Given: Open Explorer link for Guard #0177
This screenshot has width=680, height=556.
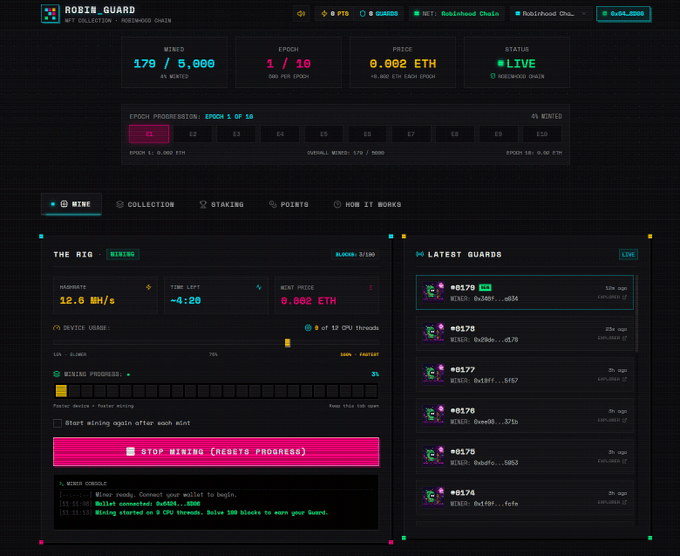Looking at the screenshot, I should point(612,379).
